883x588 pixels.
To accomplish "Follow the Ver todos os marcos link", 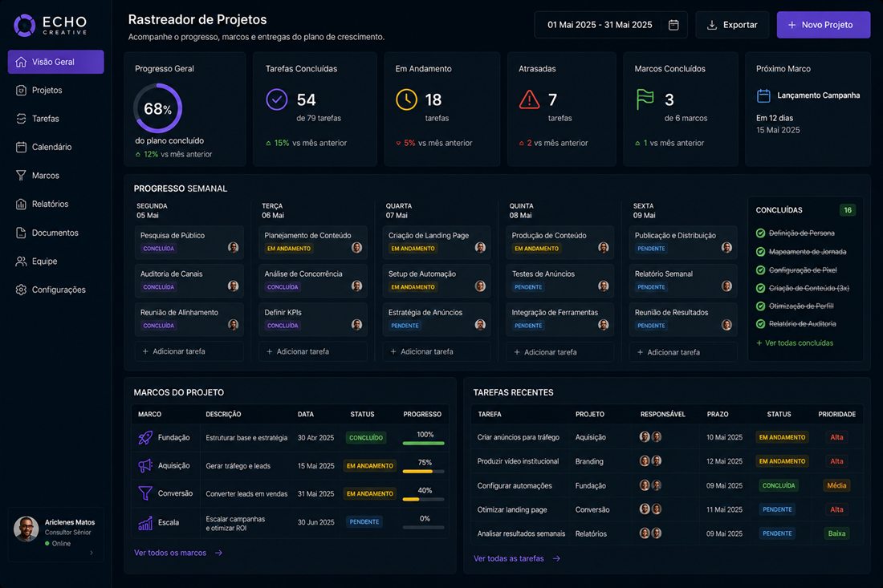I will pyautogui.click(x=178, y=553).
